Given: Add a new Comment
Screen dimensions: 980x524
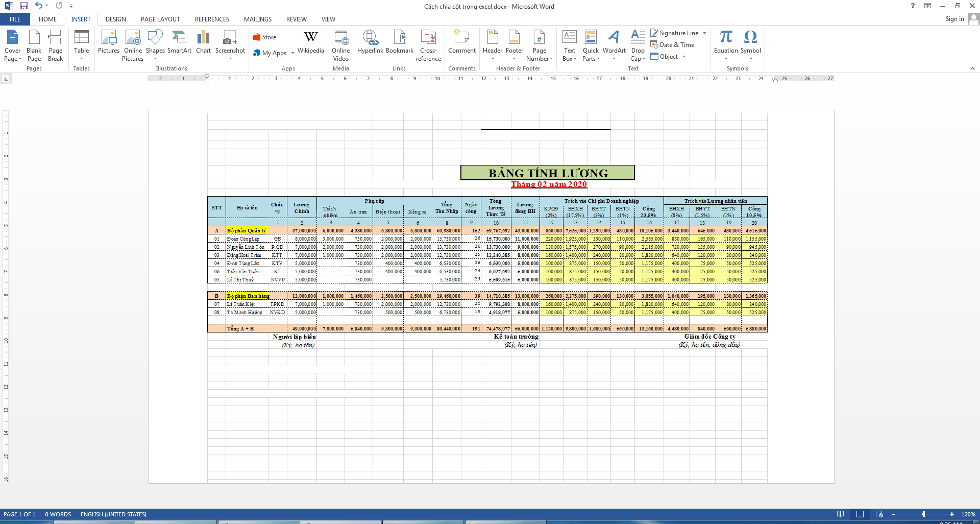Looking at the screenshot, I should [x=462, y=42].
